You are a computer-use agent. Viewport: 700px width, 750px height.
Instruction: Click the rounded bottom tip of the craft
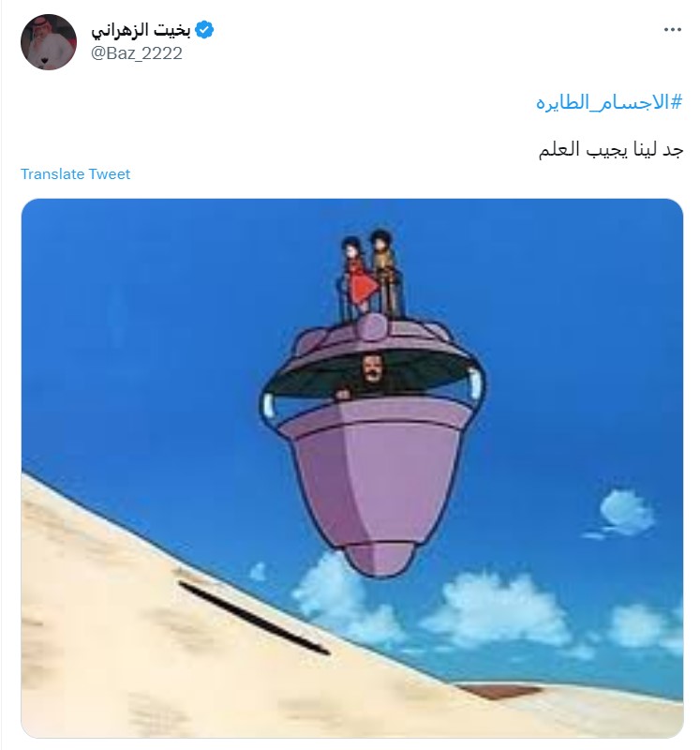point(379,560)
